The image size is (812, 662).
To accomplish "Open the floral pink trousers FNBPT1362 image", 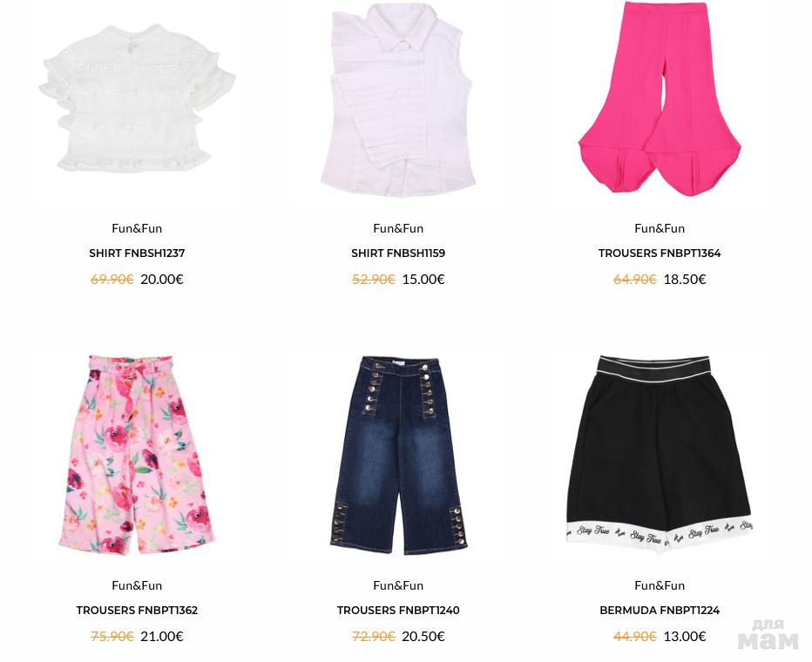I will click(137, 455).
